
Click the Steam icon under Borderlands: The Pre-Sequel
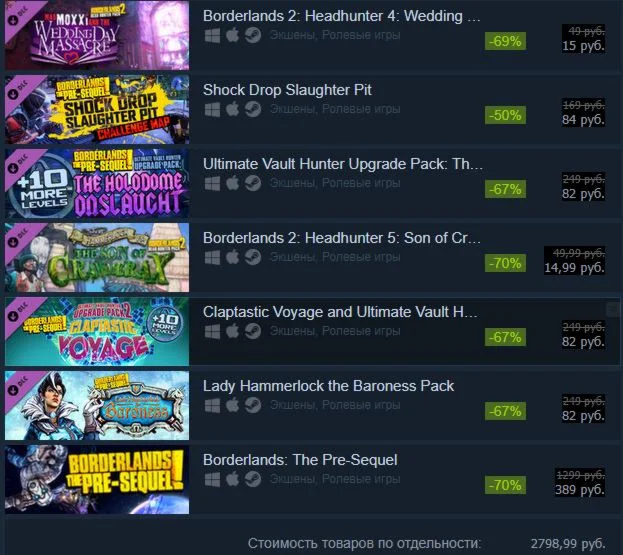point(253,479)
